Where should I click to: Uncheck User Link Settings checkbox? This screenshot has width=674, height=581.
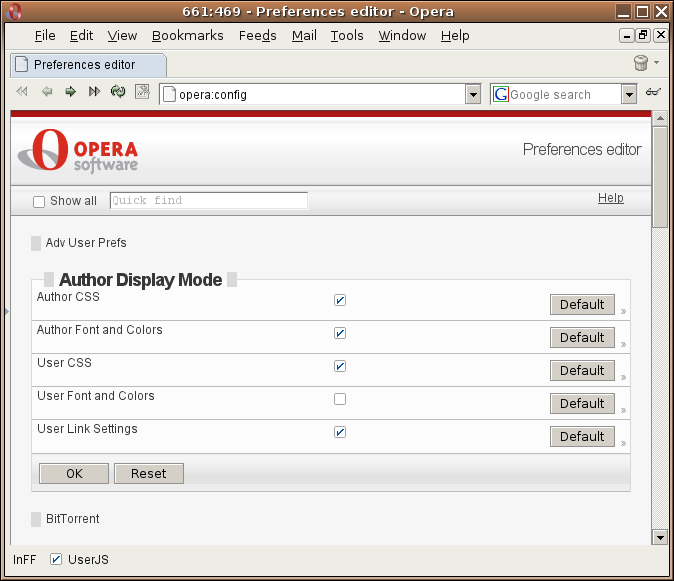[x=340, y=432]
